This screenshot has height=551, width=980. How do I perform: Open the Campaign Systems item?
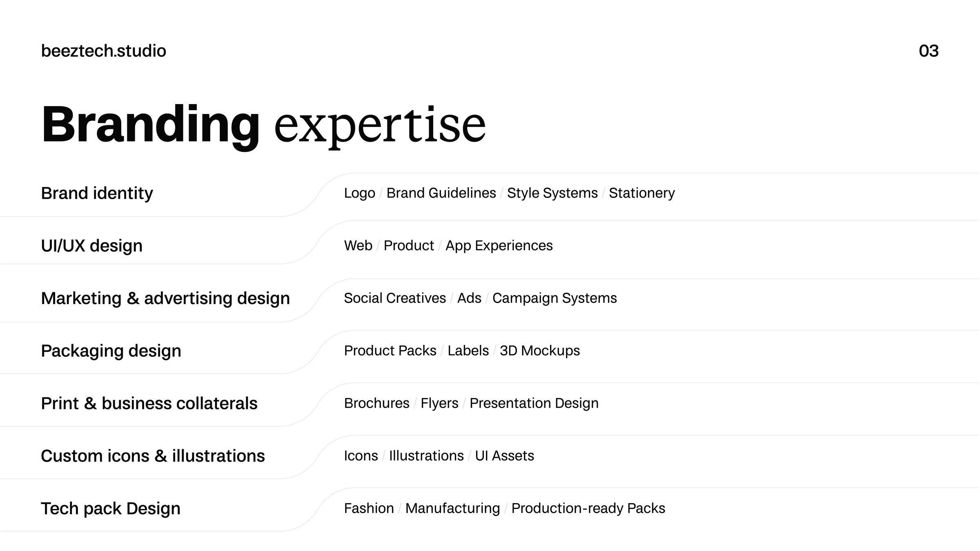tap(555, 298)
